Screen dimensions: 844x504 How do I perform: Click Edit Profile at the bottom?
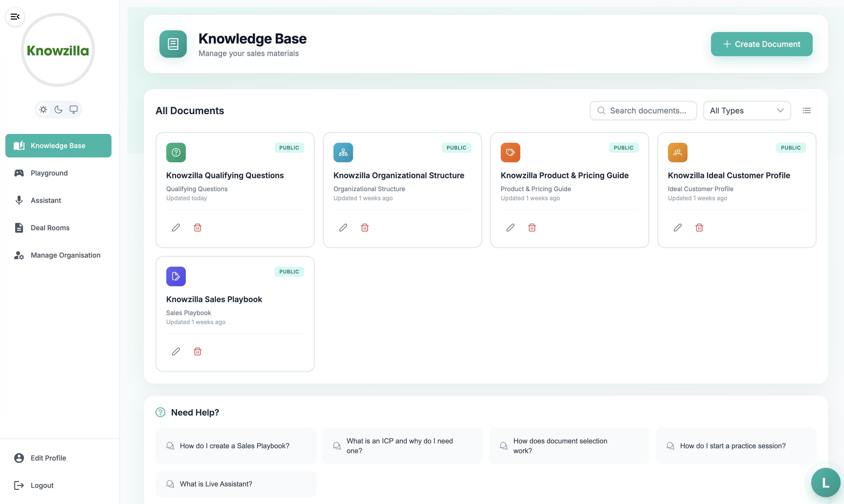(x=48, y=458)
